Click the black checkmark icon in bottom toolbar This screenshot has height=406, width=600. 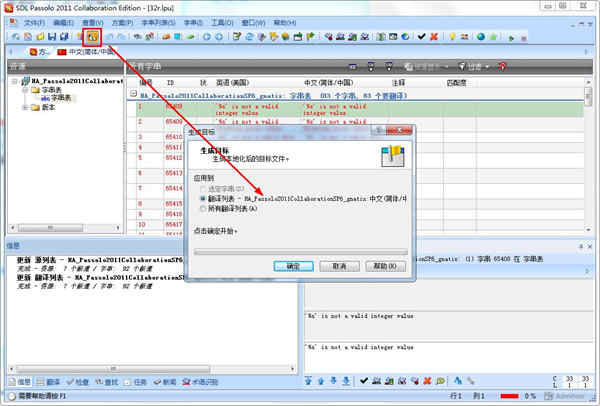point(363,381)
